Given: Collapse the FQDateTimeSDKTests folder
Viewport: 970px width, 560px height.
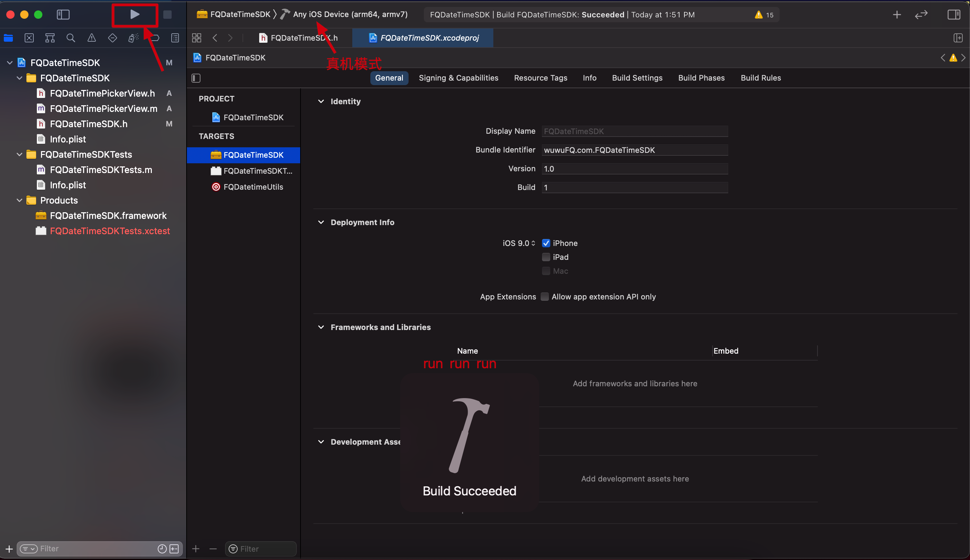Looking at the screenshot, I should click(x=19, y=154).
